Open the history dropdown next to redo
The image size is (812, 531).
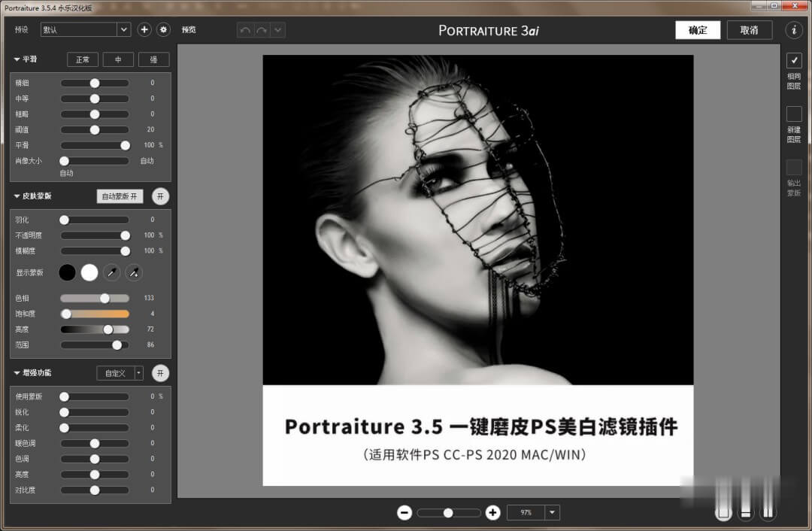tap(277, 30)
